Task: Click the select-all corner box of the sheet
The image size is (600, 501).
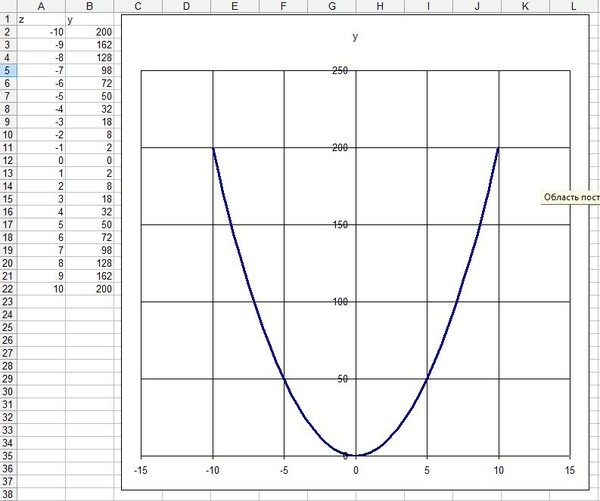Action: click(8, 6)
